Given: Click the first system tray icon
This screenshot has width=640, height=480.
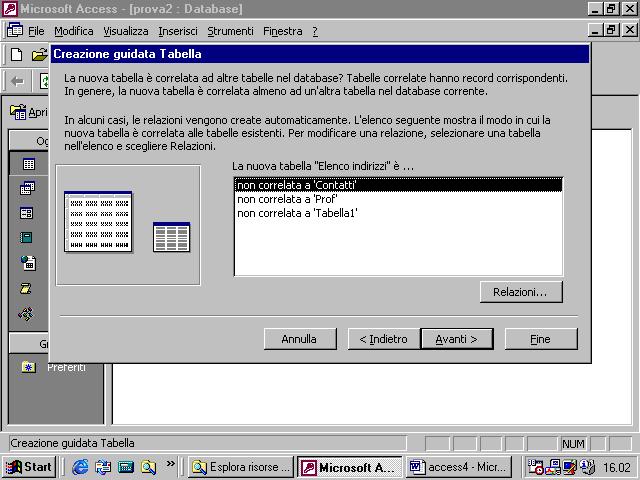Looking at the screenshot, I should tap(536, 467).
